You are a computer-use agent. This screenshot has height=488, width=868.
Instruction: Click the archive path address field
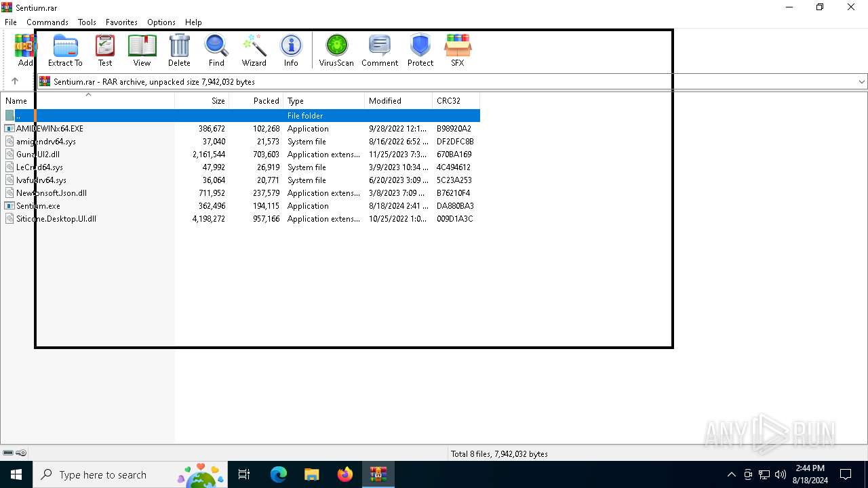point(448,81)
